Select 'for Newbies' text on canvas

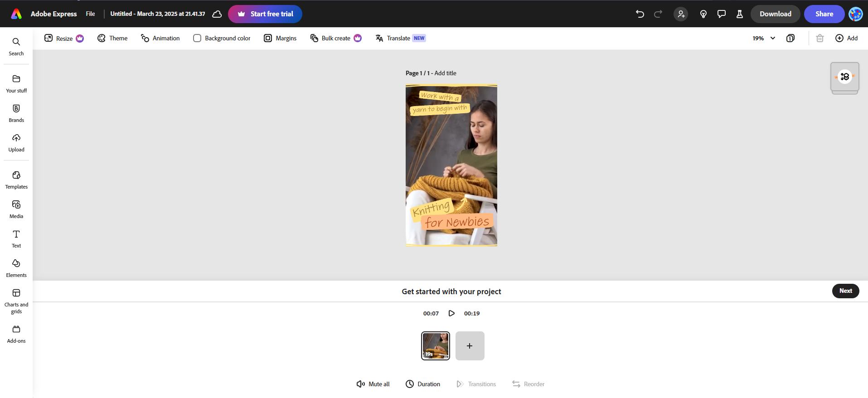pos(457,222)
